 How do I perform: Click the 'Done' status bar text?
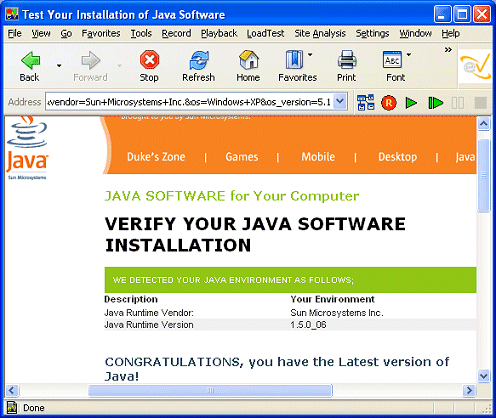pos(34,408)
